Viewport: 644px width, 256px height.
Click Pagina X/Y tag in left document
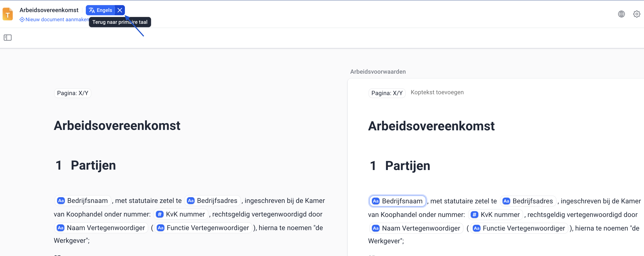pos(72,93)
